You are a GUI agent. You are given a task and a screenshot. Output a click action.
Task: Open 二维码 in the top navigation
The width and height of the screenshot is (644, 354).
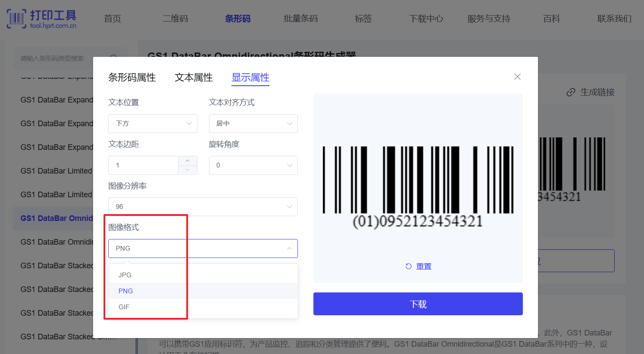(x=175, y=19)
